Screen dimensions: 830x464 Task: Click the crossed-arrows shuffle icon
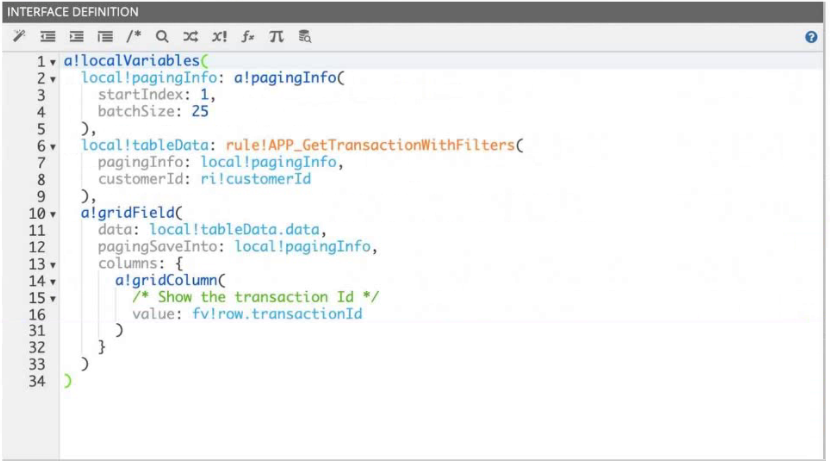coord(190,36)
